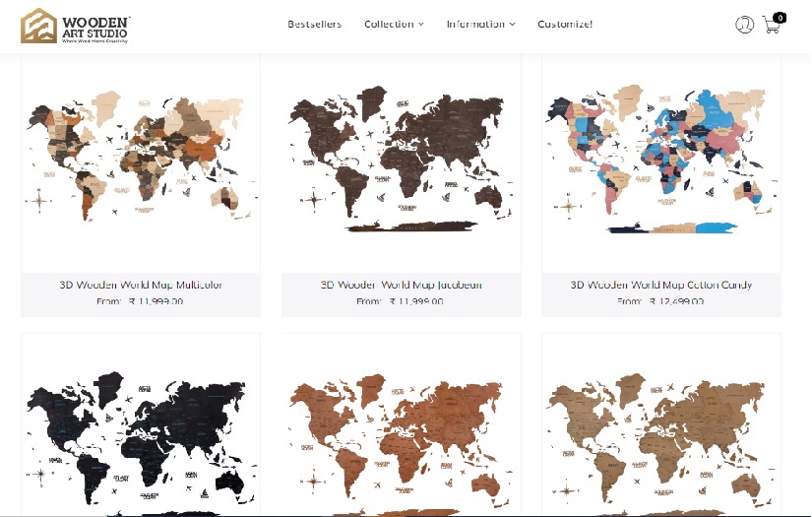Open the Customize! menu item
Image resolution: width=812 pixels, height=517 pixels.
pyautogui.click(x=565, y=24)
